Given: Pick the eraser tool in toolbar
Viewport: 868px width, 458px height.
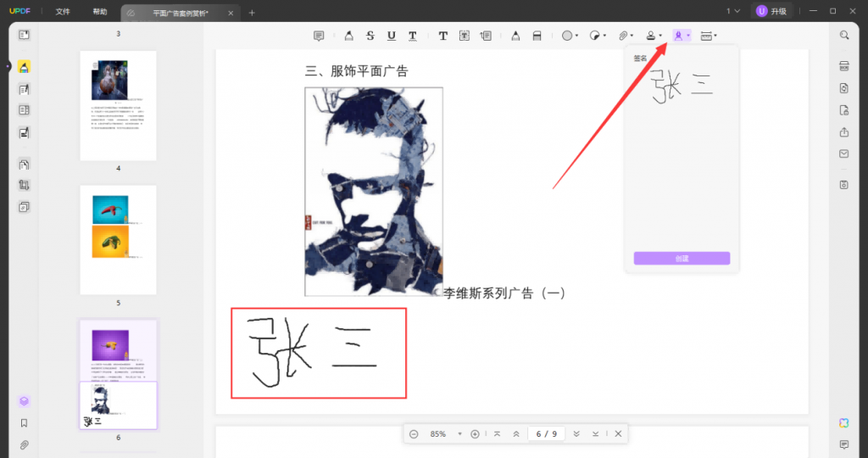Looking at the screenshot, I should coord(536,36).
